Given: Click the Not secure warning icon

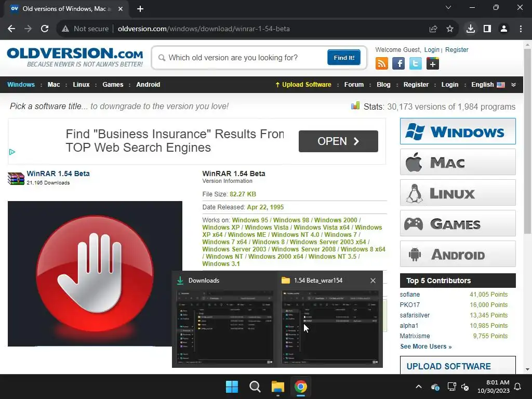Looking at the screenshot, I should pyautogui.click(x=65, y=29).
